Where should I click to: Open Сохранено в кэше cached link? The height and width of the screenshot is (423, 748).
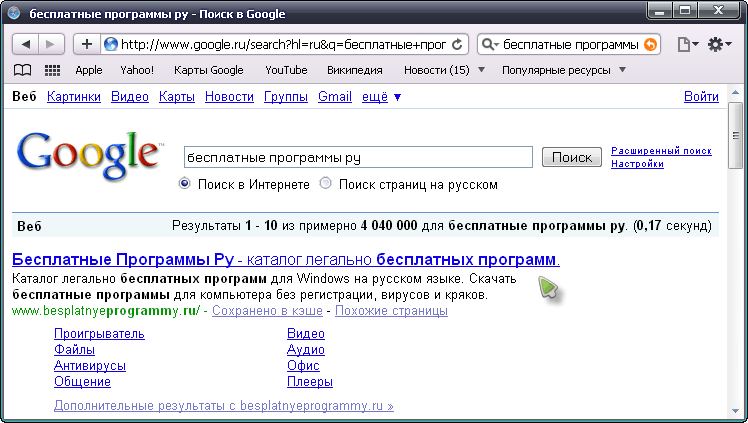(267, 311)
